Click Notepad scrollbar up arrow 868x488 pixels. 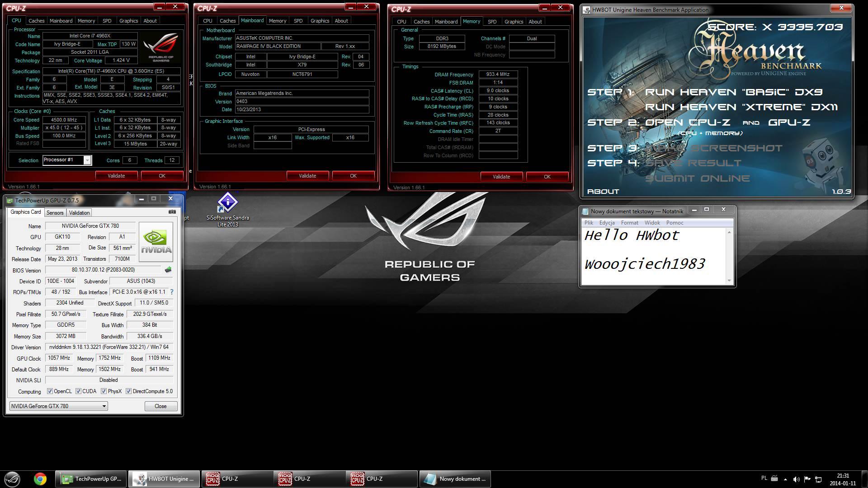729,232
